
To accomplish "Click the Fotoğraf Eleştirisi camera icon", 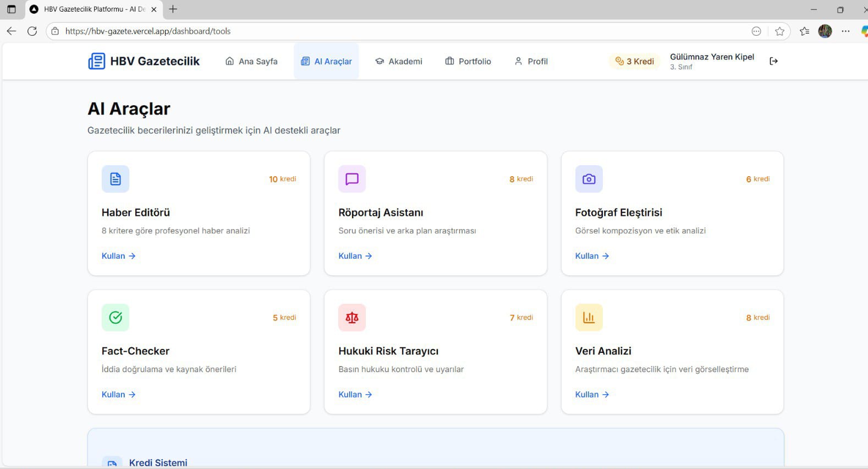I will [589, 179].
